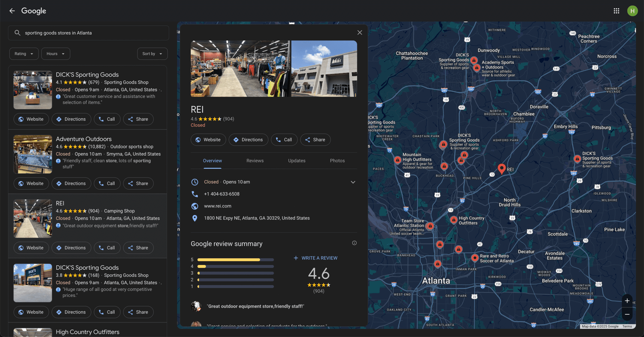Get Directions for REI in results list
The width and height of the screenshot is (644, 337).
(x=71, y=248)
